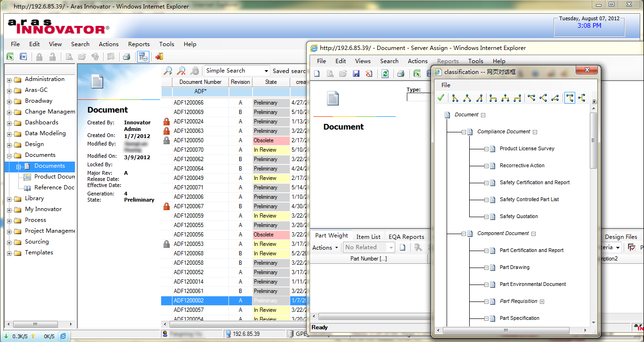Click the print icon in main toolbar
Screen dimensions: 644x342
(x=126, y=57)
